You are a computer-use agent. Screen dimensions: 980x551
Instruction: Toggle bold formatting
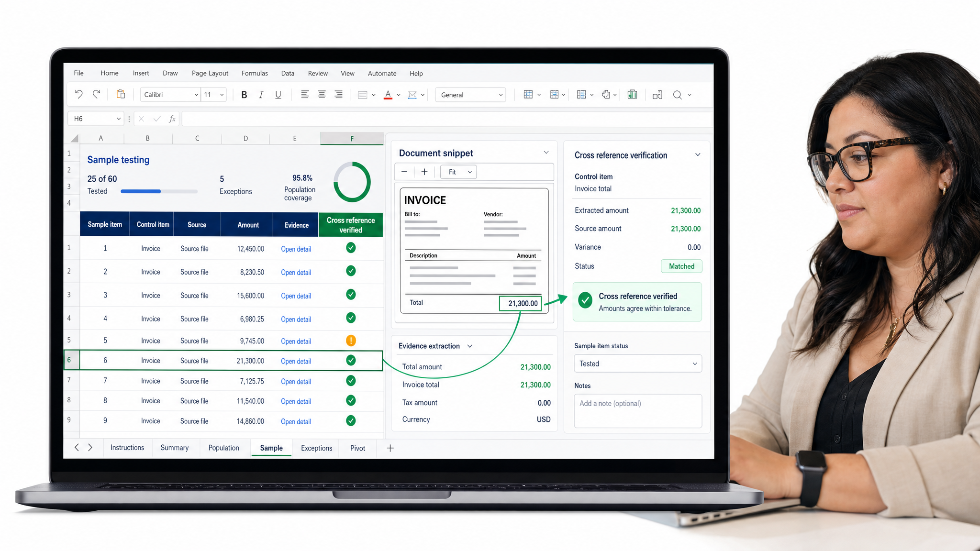click(x=244, y=95)
